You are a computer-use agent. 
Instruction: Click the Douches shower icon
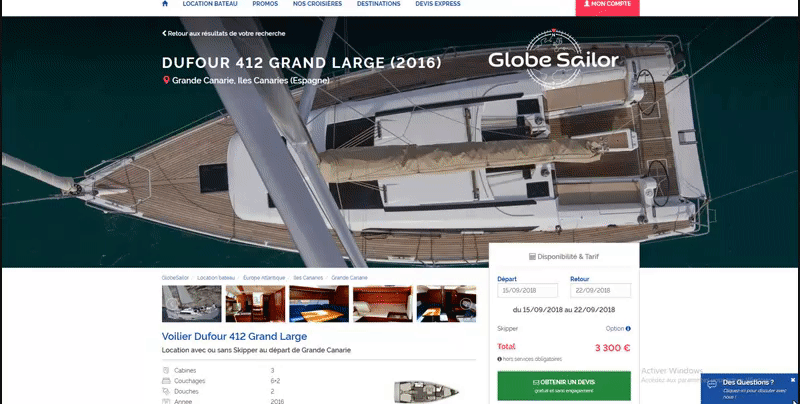click(x=166, y=391)
